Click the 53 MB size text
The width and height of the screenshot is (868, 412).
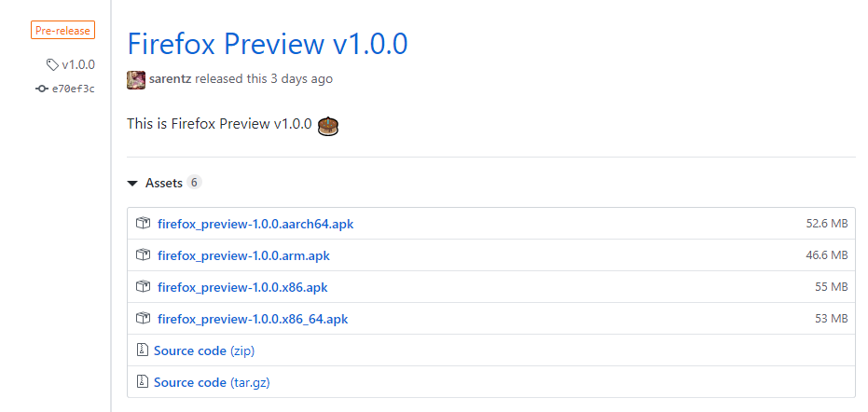832,319
